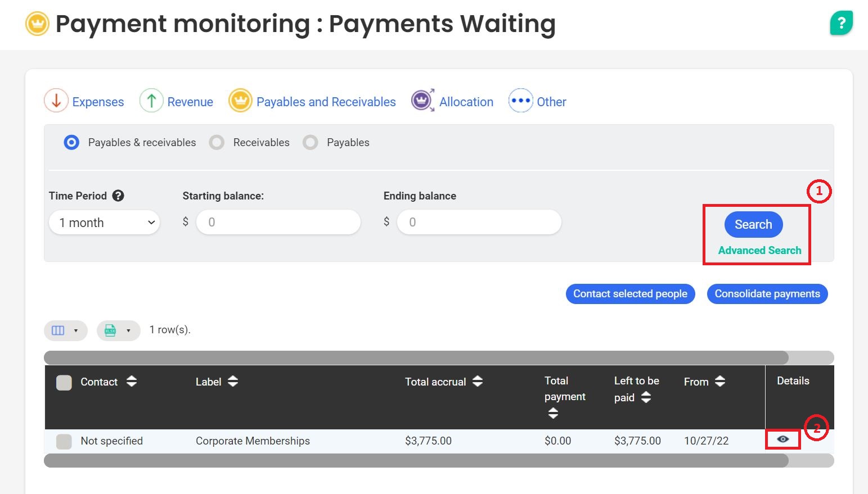Click the green help question mark icon
This screenshot has width=868, height=494.
[841, 24]
